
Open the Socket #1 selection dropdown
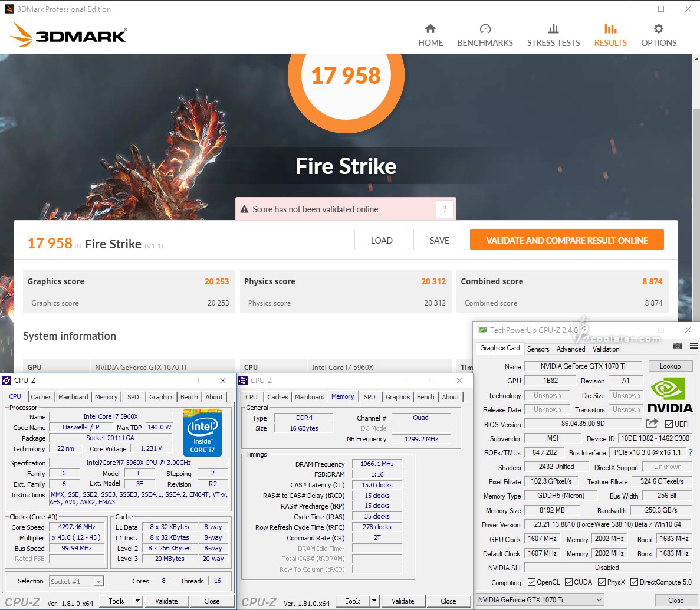coord(76,582)
